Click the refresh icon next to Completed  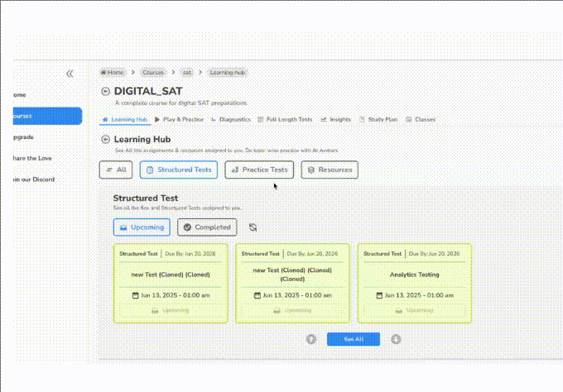(x=253, y=227)
